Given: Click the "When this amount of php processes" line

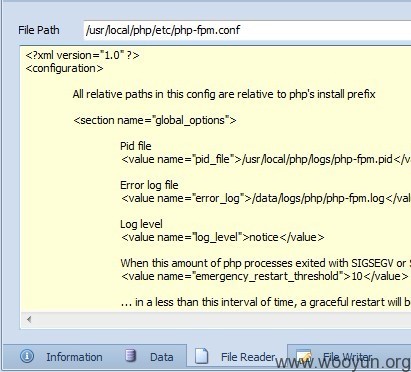Looking at the screenshot, I should coord(266,263).
